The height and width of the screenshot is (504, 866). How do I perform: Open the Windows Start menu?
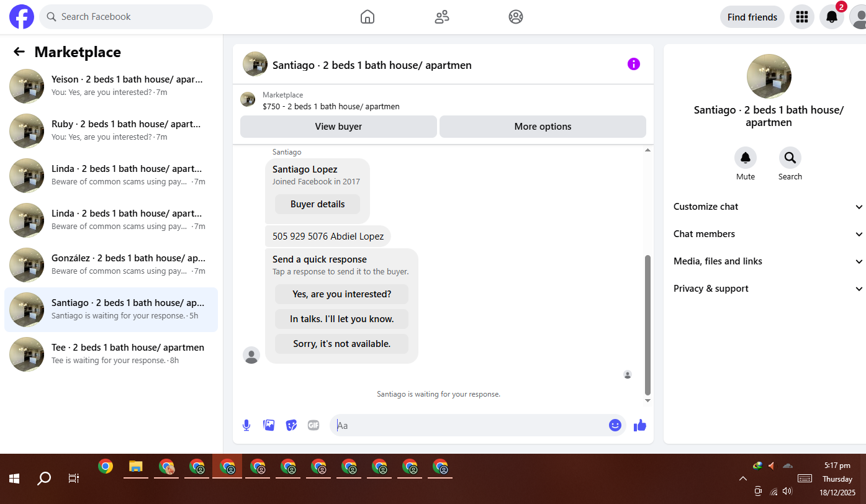pos(14,479)
